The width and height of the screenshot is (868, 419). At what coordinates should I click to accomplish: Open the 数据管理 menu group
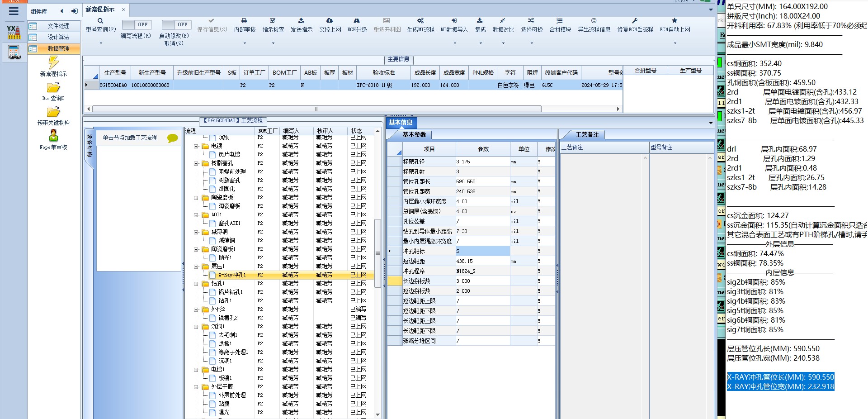coord(54,48)
